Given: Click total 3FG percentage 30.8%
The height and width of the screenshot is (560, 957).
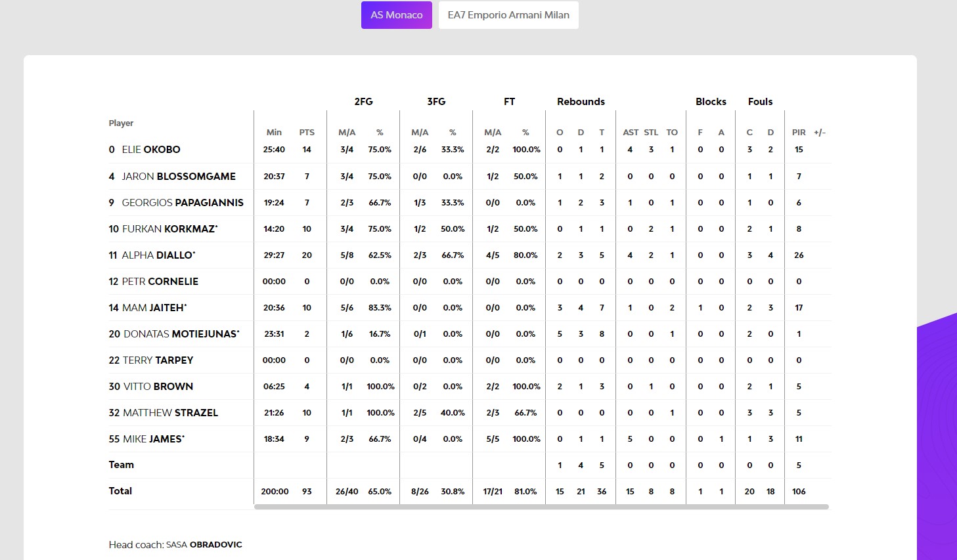Looking at the screenshot, I should 453,491.
